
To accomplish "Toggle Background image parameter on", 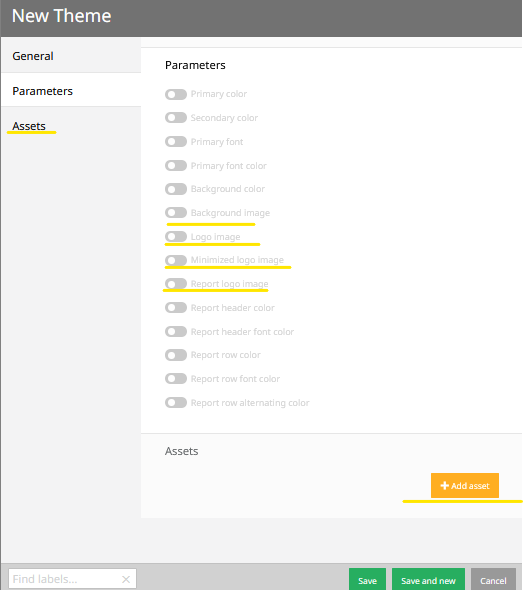I will 176,213.
